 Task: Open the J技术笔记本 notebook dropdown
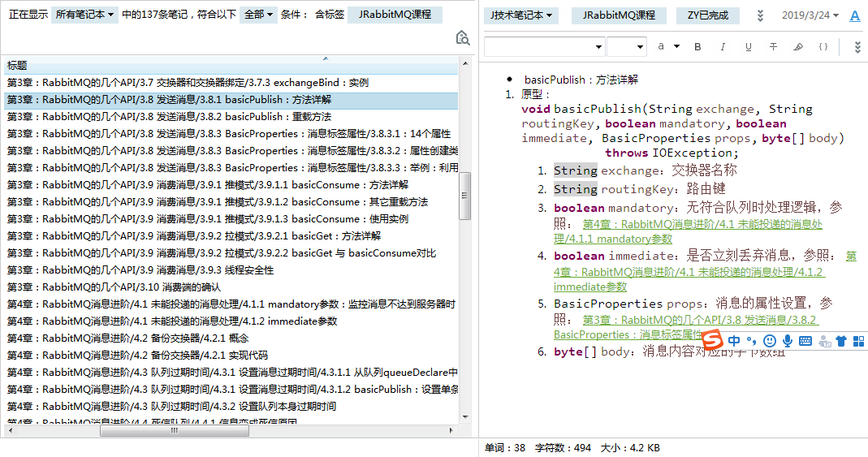point(521,15)
